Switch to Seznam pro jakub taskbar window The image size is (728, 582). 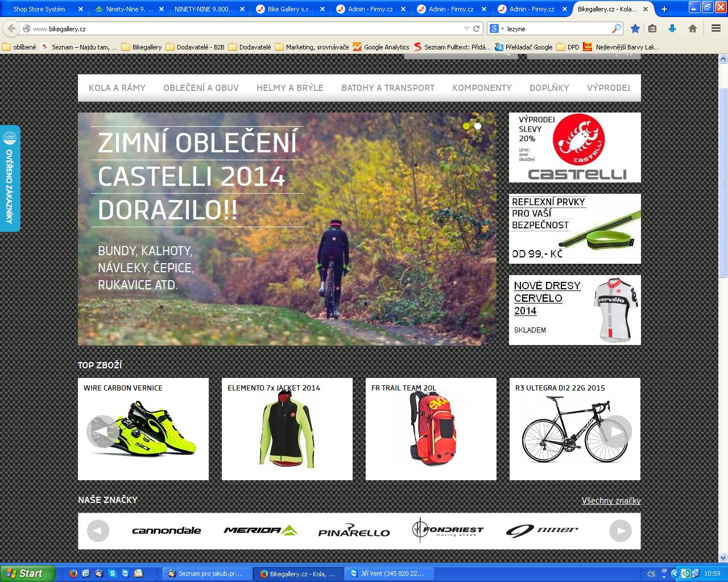(207, 573)
